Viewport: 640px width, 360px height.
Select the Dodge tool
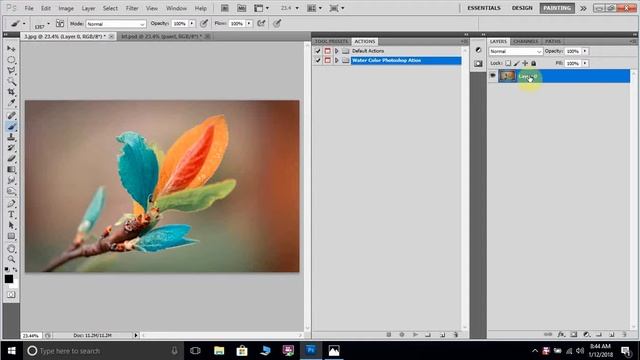click(11, 191)
